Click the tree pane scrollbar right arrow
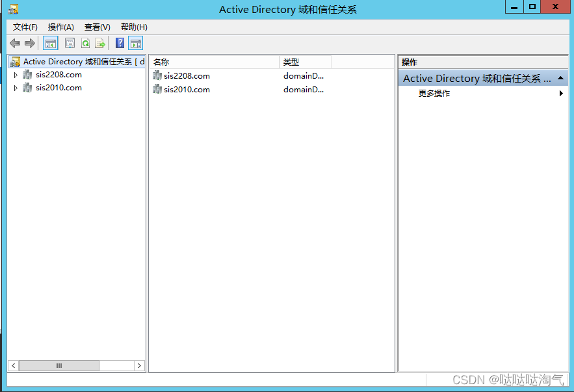The image size is (574, 392). (139, 365)
